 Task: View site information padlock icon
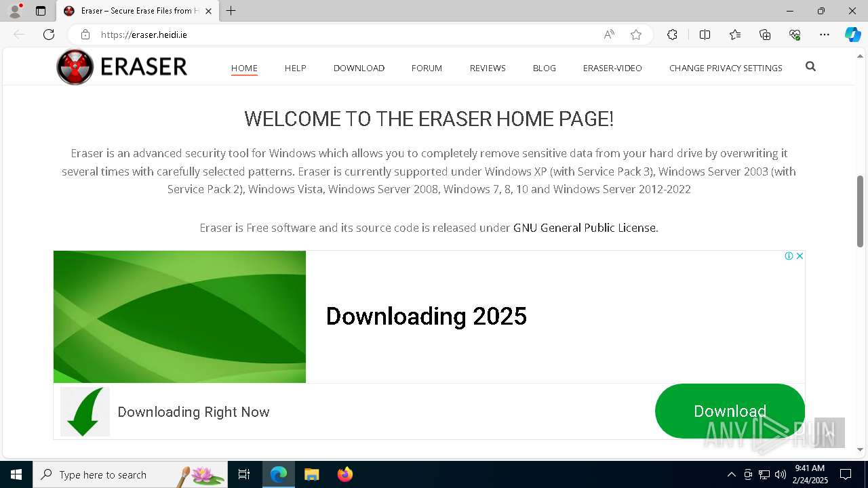[85, 35]
